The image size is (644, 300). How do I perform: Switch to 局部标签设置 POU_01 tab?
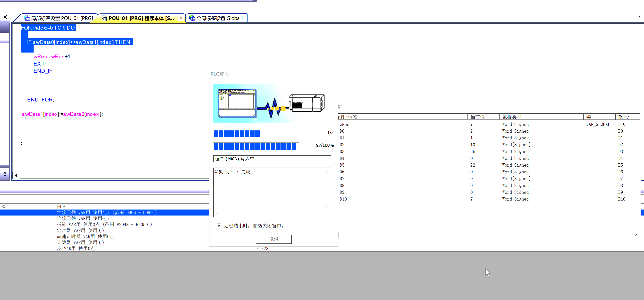point(62,18)
